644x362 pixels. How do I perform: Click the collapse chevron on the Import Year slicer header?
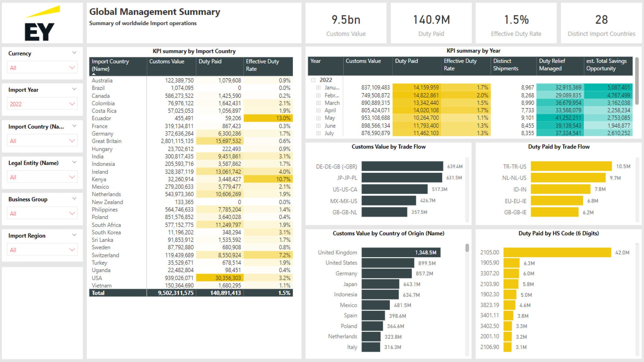(74, 89)
